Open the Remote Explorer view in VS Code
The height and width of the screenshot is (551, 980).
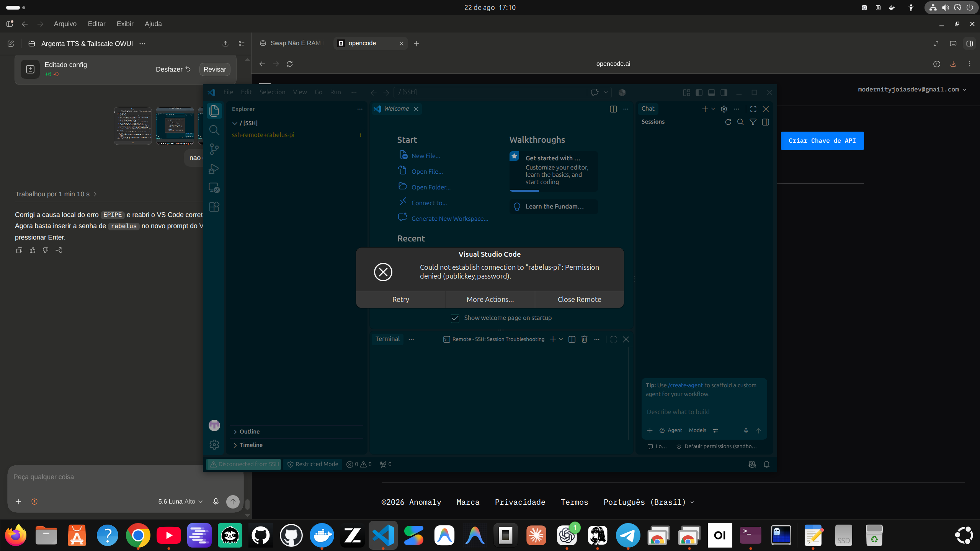tap(214, 188)
